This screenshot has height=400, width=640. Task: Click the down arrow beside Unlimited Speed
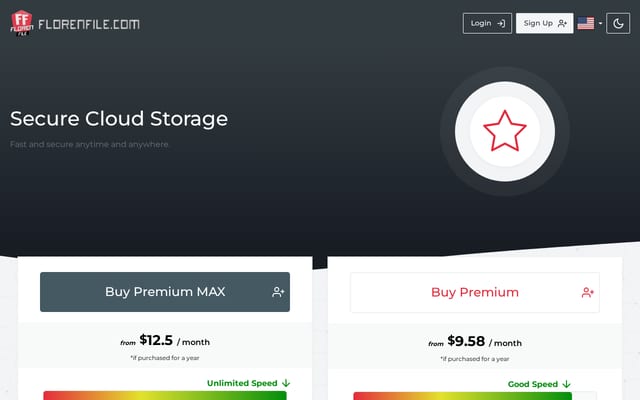[286, 383]
